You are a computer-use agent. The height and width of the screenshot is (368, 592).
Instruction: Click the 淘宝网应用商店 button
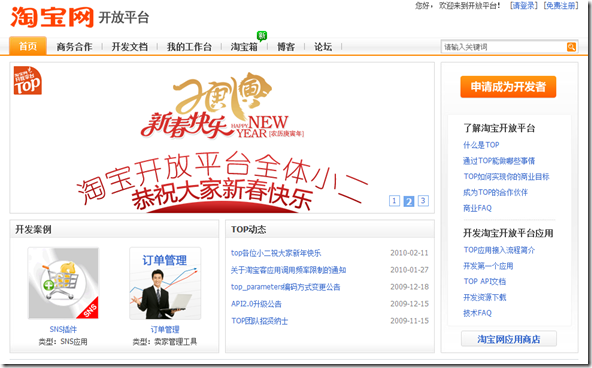(x=509, y=339)
